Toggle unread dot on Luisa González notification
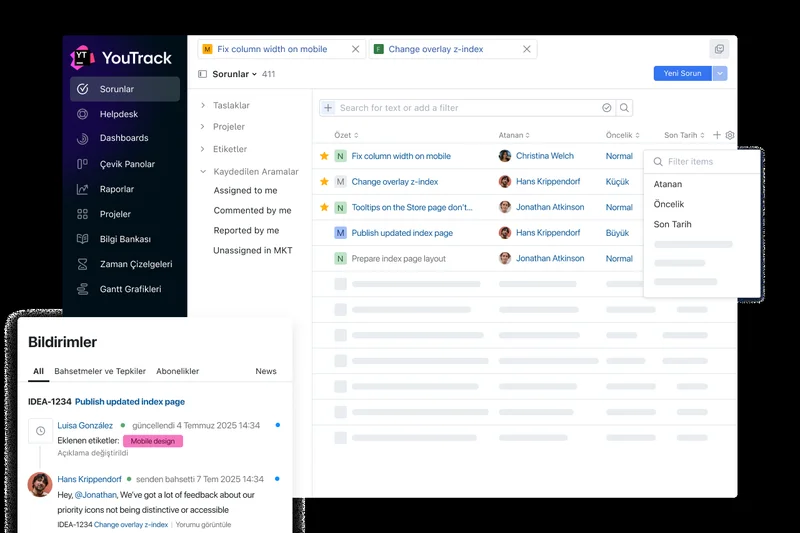The image size is (800, 533). pos(278,425)
